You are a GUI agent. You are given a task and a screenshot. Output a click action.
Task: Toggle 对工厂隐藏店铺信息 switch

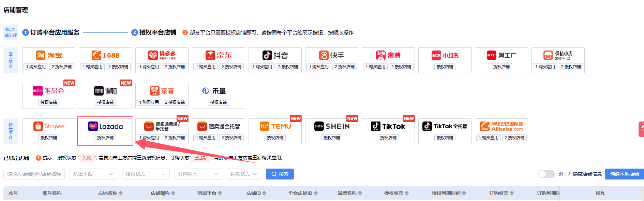tap(547, 174)
